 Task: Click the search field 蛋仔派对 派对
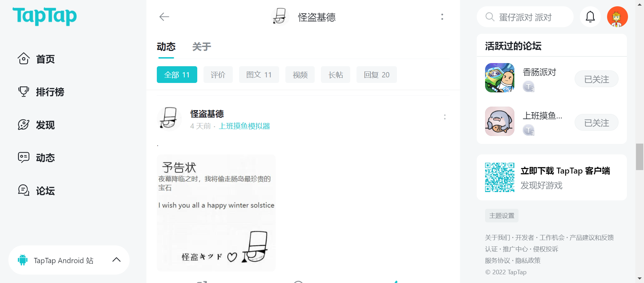[525, 17]
